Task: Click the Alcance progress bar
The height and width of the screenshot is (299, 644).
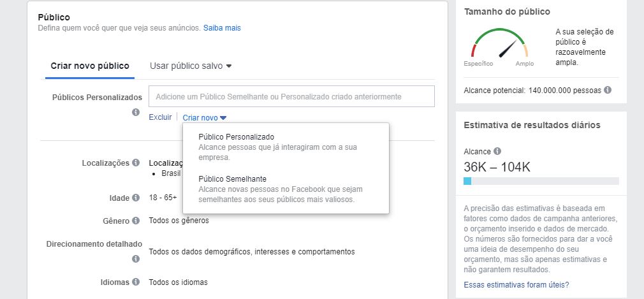Action: point(541,181)
